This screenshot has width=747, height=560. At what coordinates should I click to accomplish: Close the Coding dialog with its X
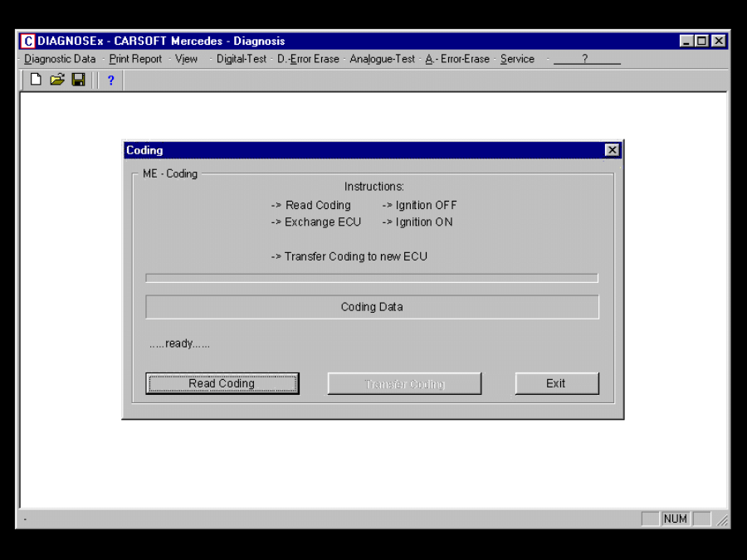612,150
